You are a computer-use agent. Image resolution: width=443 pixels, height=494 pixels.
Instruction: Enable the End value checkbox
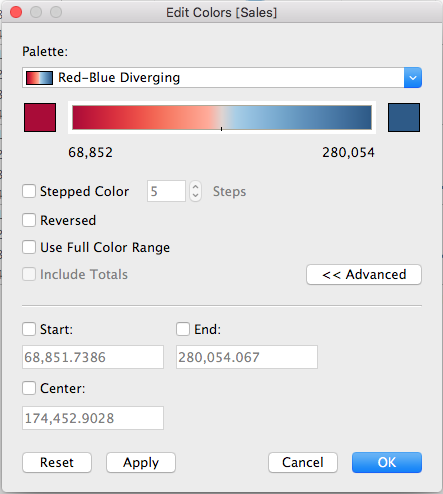[183, 329]
